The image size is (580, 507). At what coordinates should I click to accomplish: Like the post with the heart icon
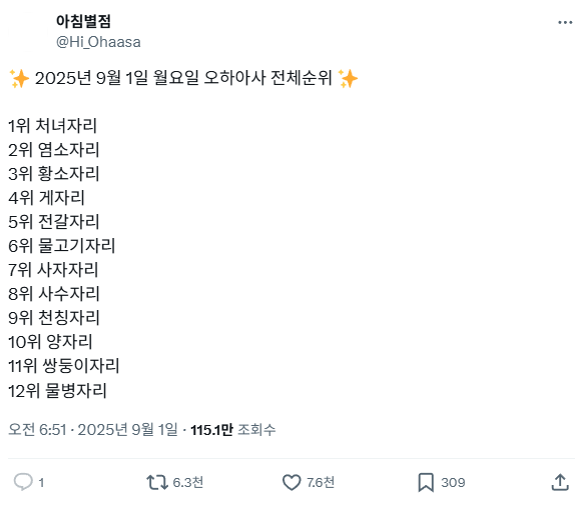pyautogui.click(x=291, y=482)
